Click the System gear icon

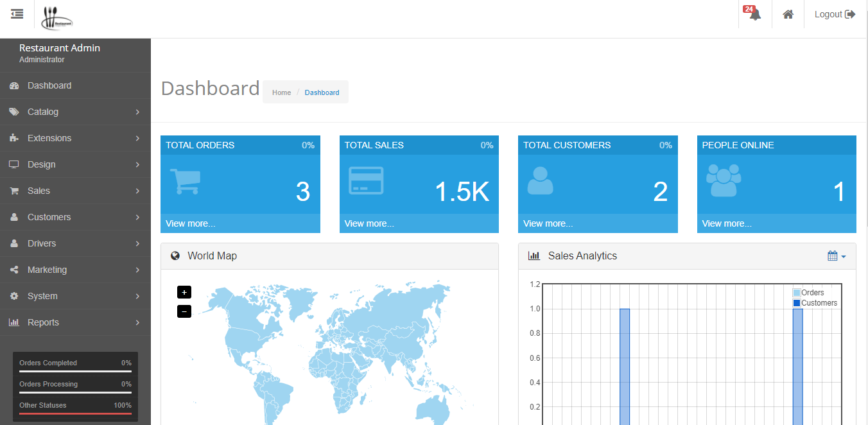point(14,296)
